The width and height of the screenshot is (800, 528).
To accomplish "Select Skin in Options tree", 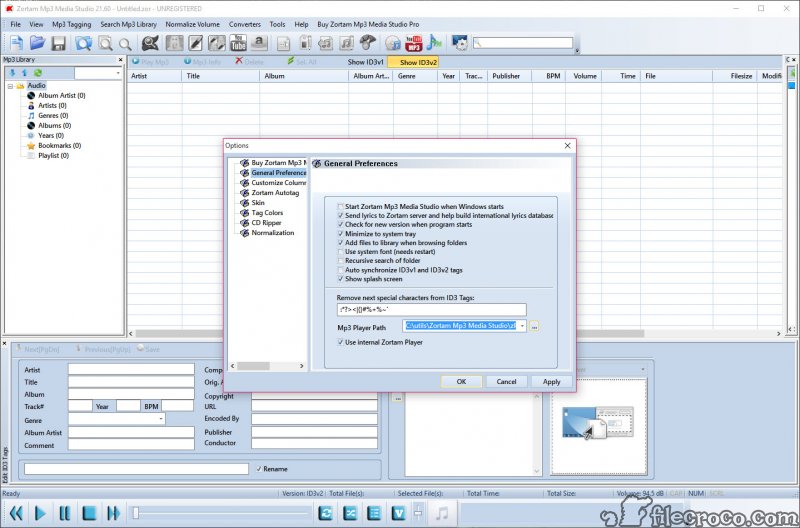I will click(x=258, y=203).
